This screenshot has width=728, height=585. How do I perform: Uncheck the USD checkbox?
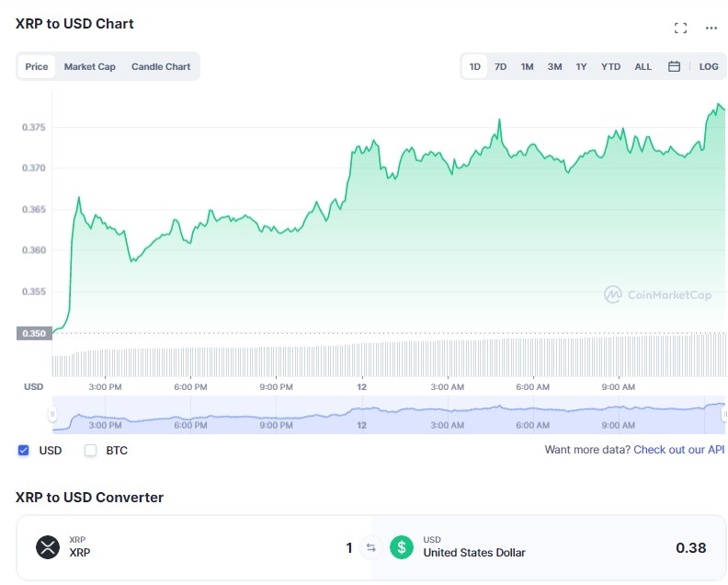(x=23, y=450)
